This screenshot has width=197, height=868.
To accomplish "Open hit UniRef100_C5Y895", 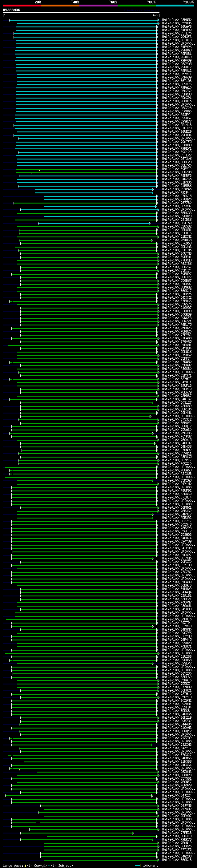I will [176, 23].
